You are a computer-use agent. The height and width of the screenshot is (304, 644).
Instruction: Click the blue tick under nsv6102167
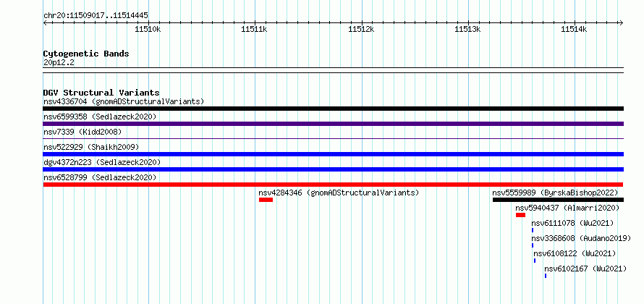click(x=546, y=276)
